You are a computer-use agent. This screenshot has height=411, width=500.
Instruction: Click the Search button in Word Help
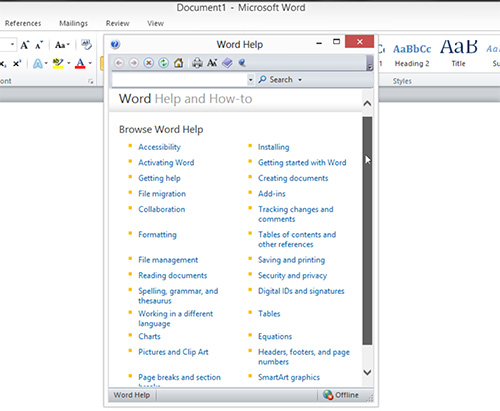276,80
